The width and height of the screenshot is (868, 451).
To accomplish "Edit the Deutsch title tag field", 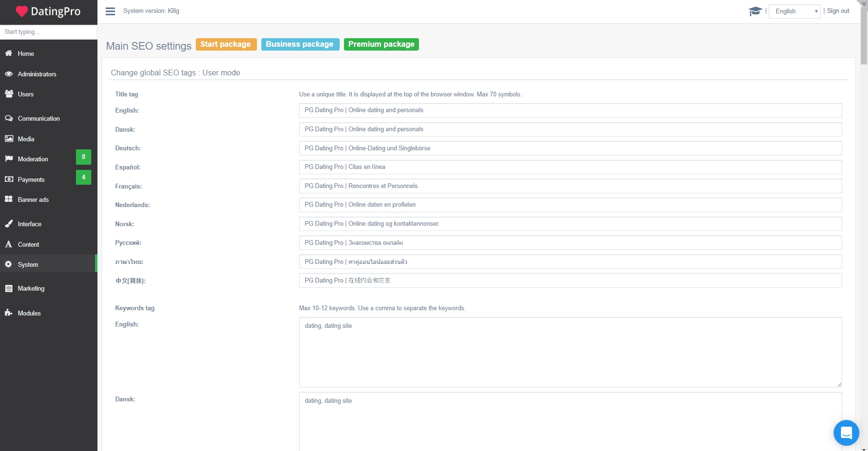I will (x=570, y=148).
